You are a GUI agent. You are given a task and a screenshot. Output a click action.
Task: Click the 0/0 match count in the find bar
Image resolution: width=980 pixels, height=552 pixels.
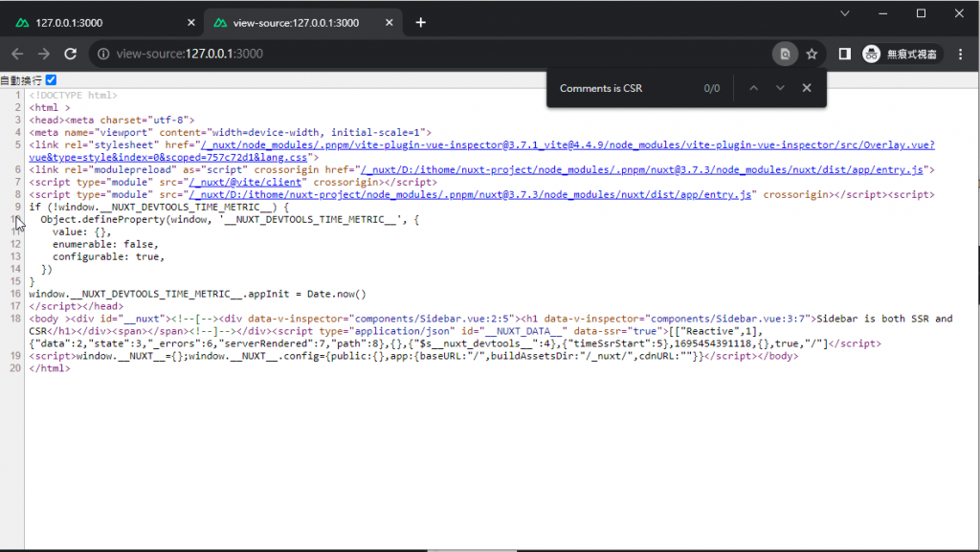coord(712,89)
